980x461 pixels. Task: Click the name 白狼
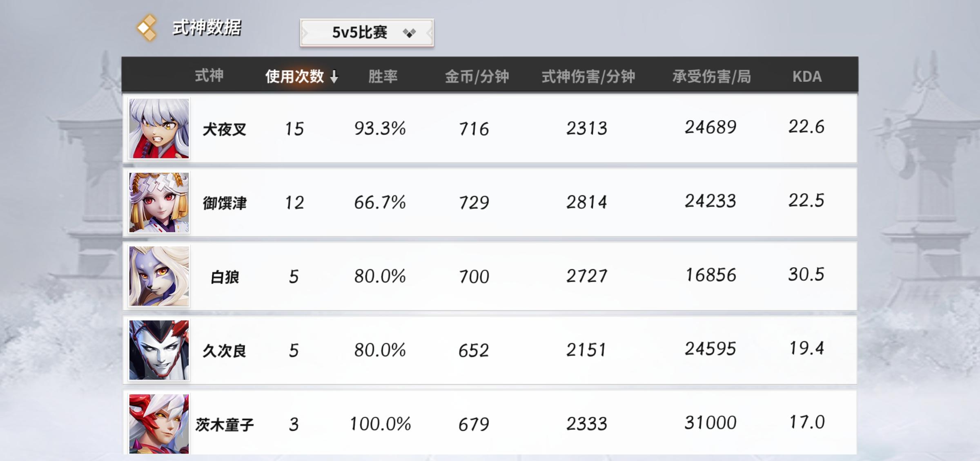click(225, 277)
